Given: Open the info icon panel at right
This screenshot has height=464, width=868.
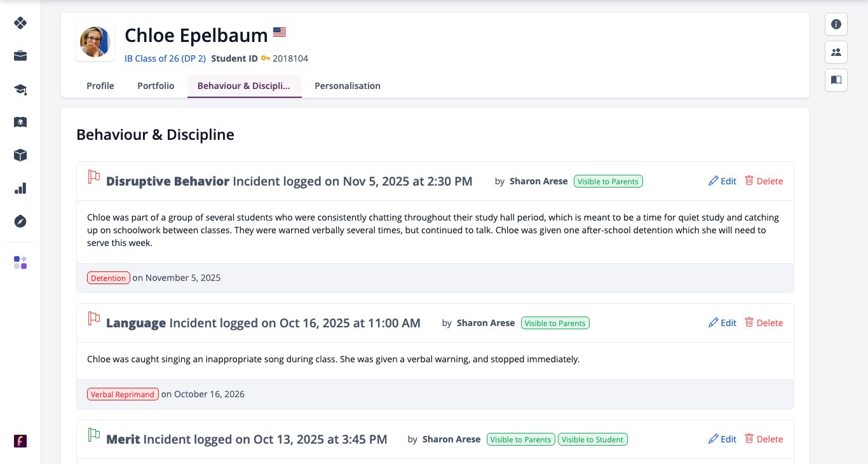Looking at the screenshot, I should (836, 24).
